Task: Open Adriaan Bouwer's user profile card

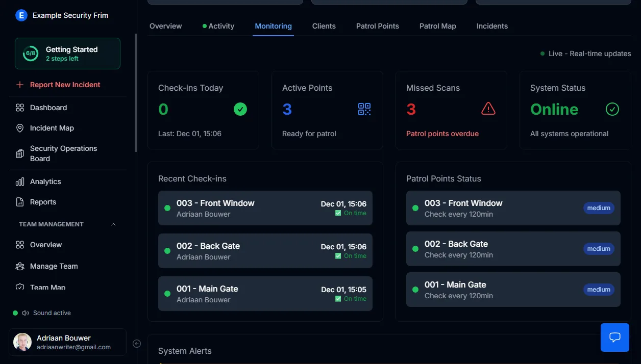Action: (x=67, y=342)
